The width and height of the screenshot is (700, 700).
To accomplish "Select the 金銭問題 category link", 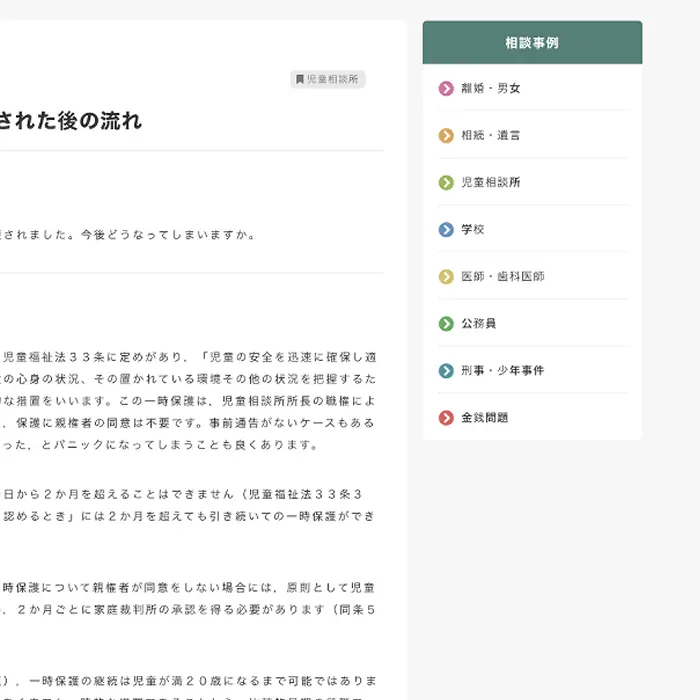I will [485, 418].
